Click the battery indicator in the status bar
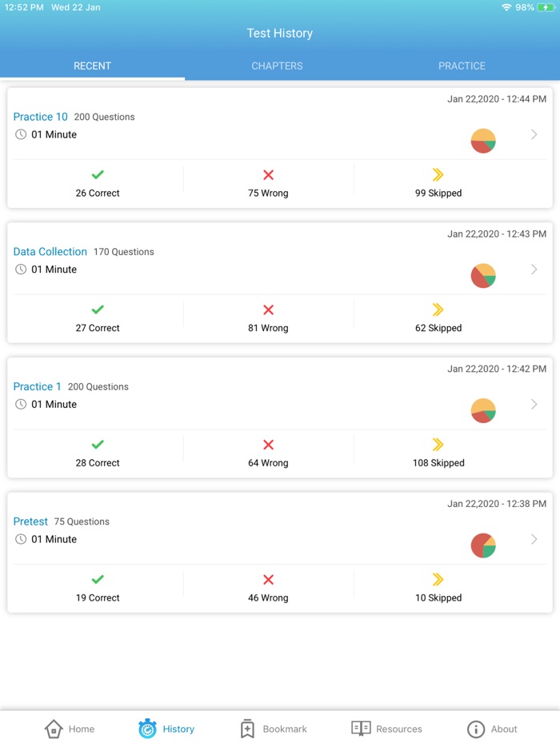The image size is (560, 747). tap(545, 7)
